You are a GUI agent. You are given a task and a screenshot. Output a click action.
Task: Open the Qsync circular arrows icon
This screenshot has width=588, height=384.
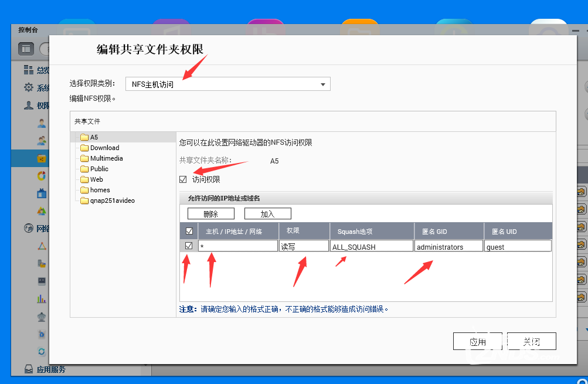coord(42,351)
